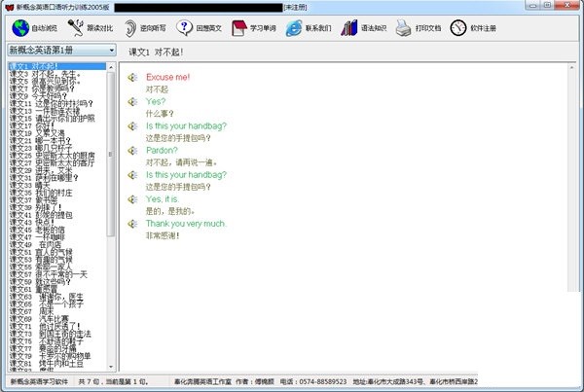Open 回想英文 question bubble tool
The image size is (584, 392).
[184, 27]
